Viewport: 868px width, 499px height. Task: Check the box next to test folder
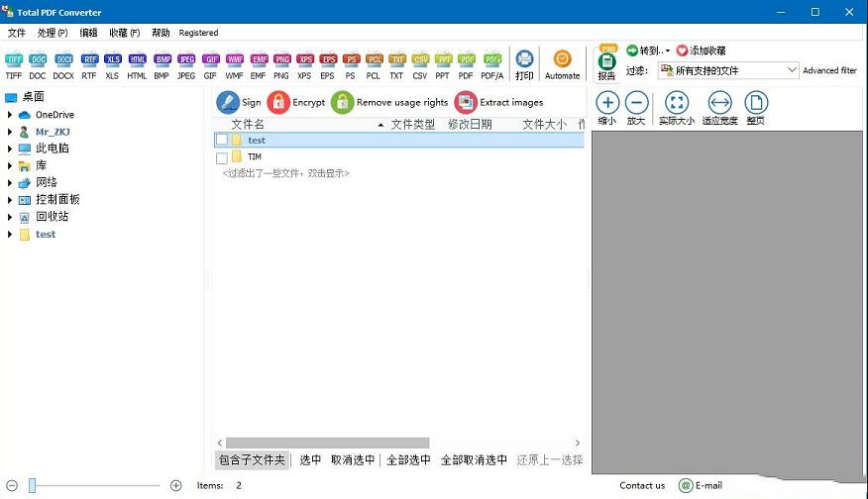point(222,141)
